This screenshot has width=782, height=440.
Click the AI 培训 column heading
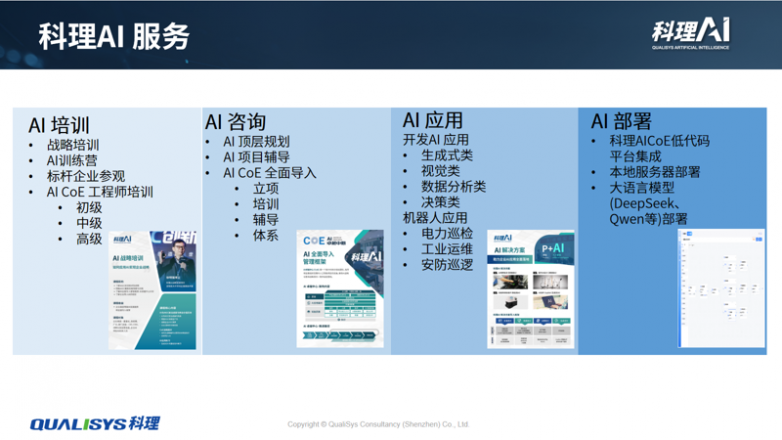click(59, 125)
